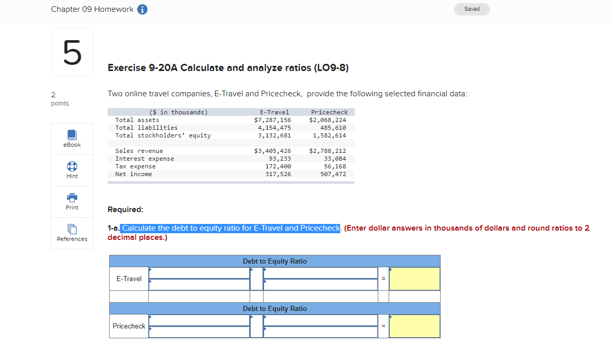611x364 pixels.
Task: Open the eBook resource
Action: tap(72, 138)
